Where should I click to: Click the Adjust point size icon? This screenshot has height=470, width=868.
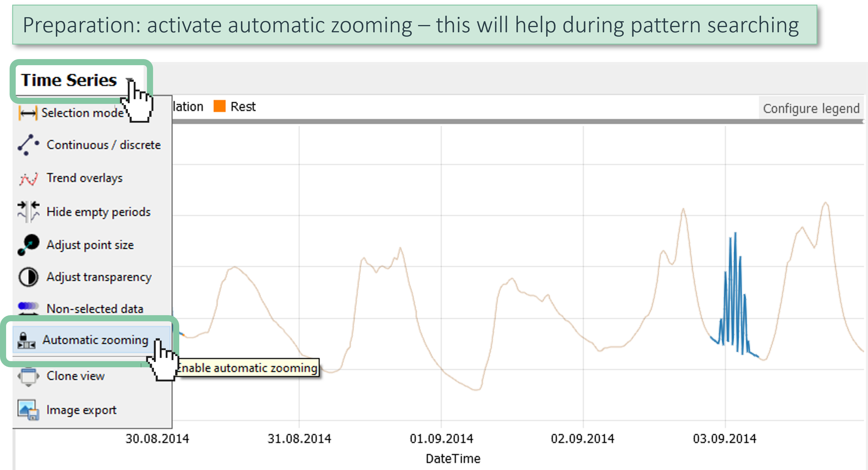coord(28,245)
